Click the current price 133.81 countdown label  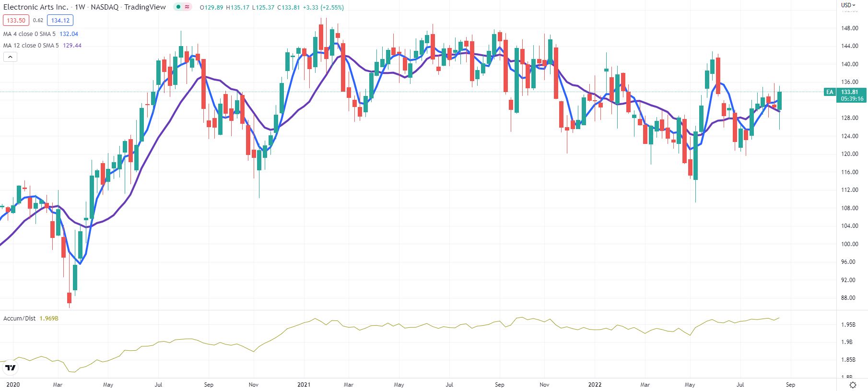click(852, 95)
